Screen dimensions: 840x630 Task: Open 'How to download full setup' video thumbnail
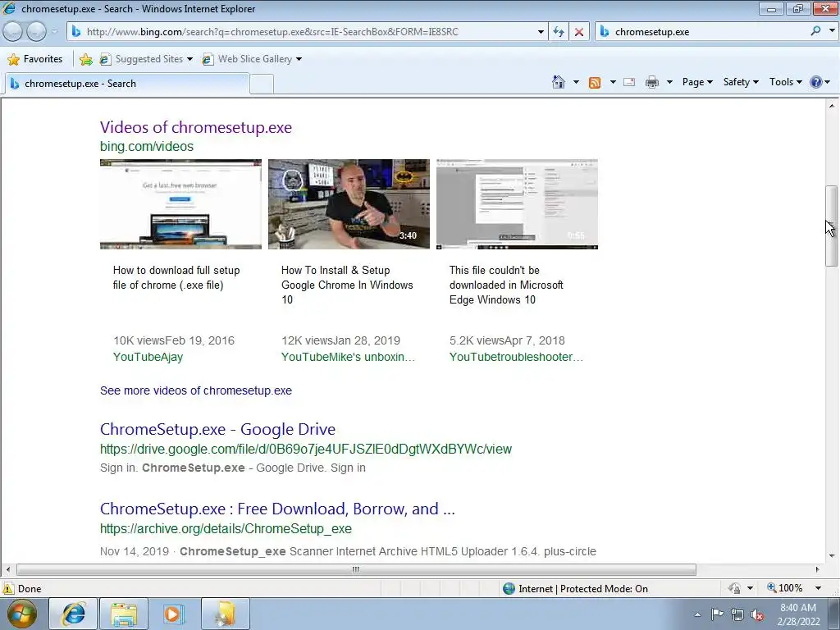pyautogui.click(x=180, y=204)
